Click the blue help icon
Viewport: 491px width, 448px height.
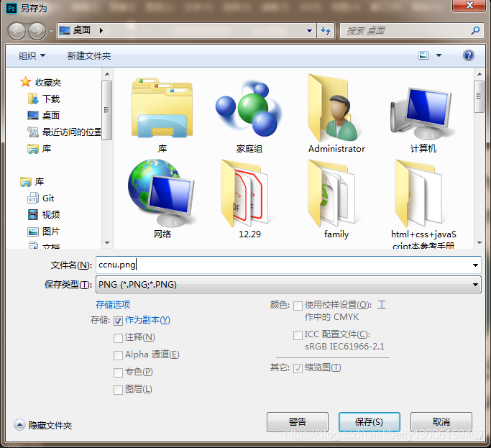pos(469,55)
